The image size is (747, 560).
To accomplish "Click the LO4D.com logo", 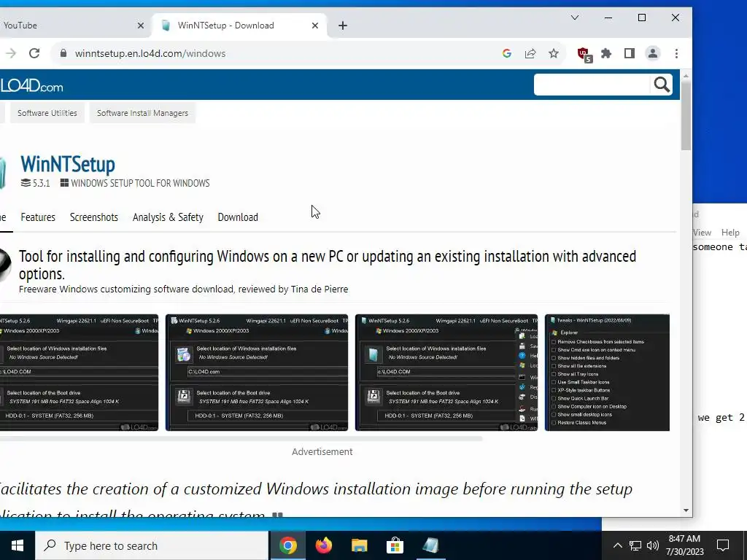I will (31, 86).
